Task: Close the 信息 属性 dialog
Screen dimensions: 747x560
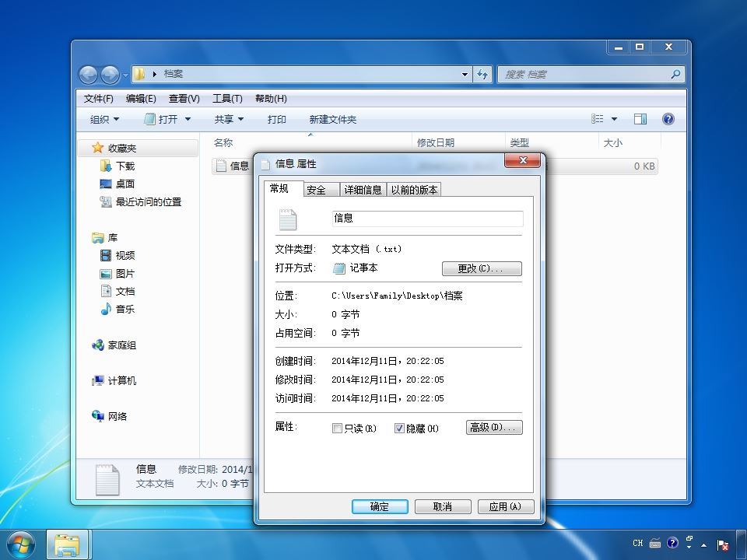Action: click(x=523, y=160)
